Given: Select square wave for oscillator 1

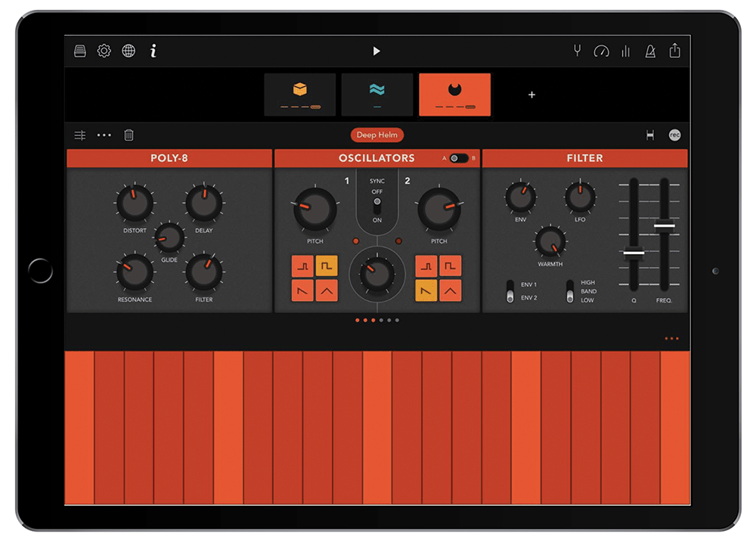Looking at the screenshot, I should click(x=327, y=266).
